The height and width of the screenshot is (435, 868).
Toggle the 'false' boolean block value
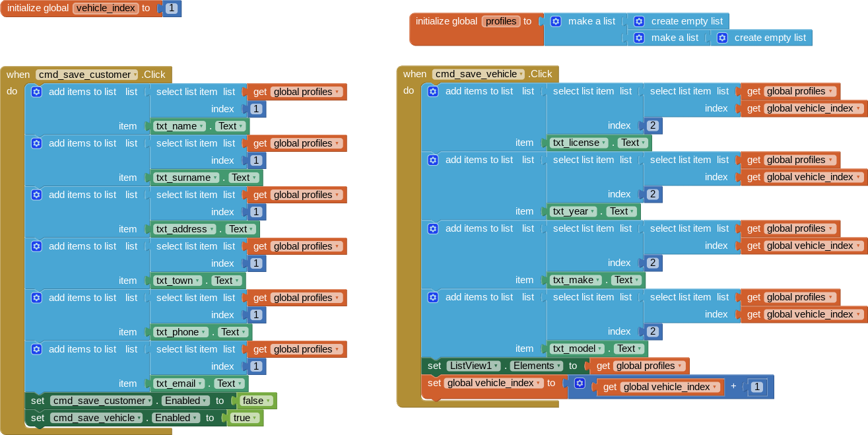click(x=253, y=401)
